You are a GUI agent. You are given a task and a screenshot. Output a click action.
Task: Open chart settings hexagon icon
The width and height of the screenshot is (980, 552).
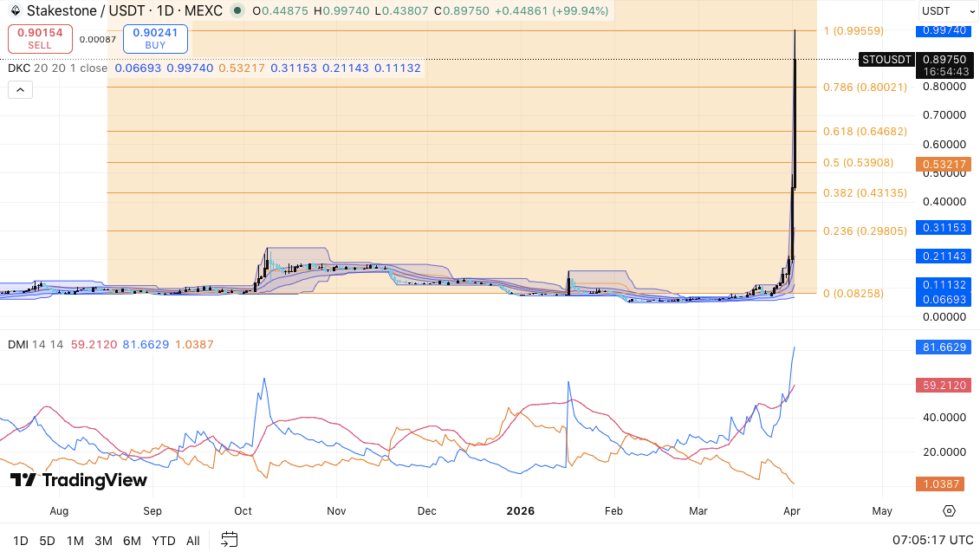click(x=949, y=510)
